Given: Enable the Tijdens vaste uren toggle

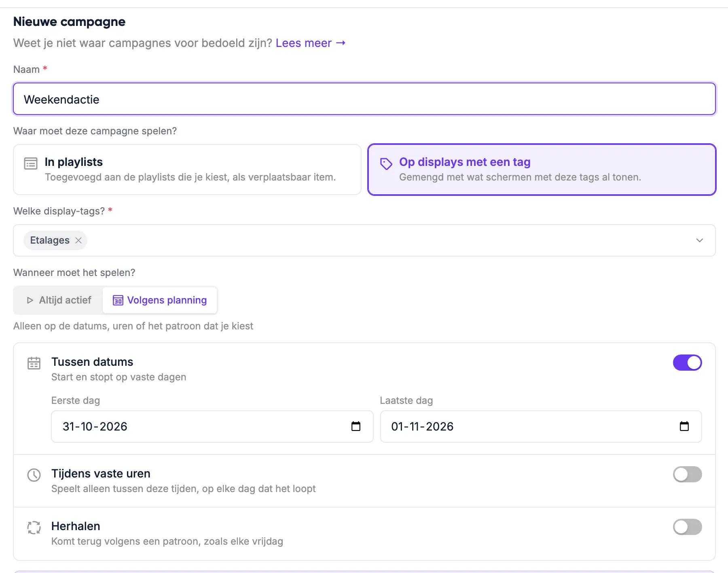Looking at the screenshot, I should pos(687,474).
